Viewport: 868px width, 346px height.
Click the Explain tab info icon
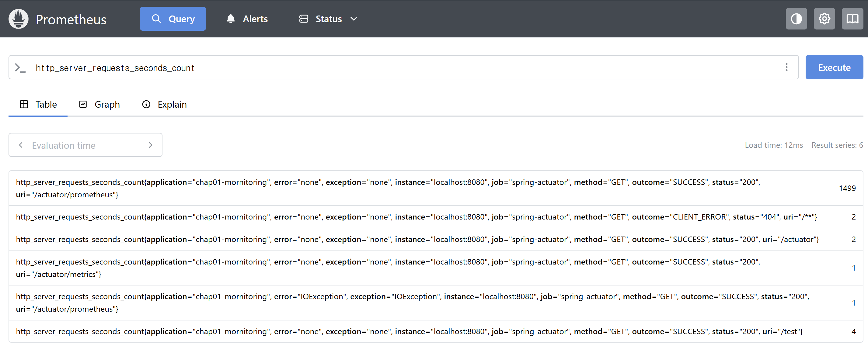tap(146, 104)
